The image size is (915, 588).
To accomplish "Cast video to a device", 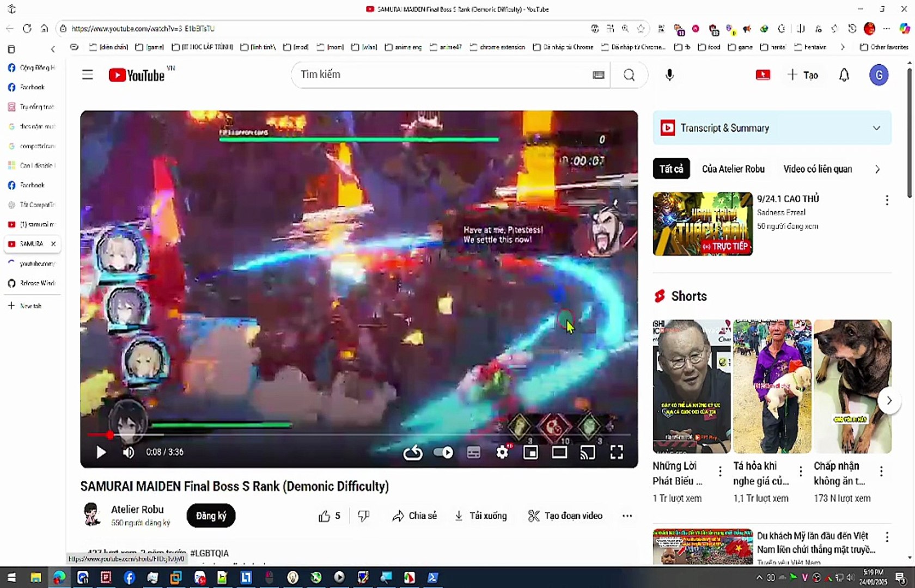I will point(588,452).
